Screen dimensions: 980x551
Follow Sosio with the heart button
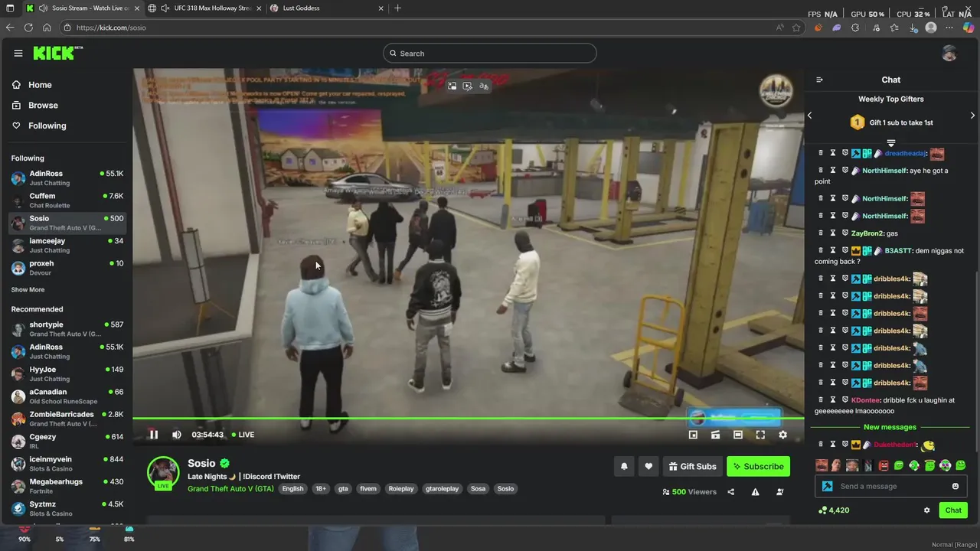pyautogui.click(x=648, y=466)
